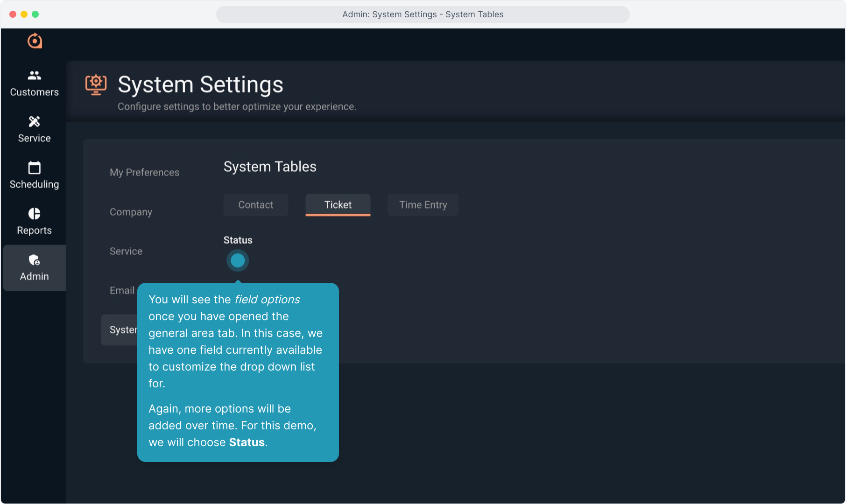Click the orange app logo icon
This screenshot has width=846, height=504.
(35, 41)
